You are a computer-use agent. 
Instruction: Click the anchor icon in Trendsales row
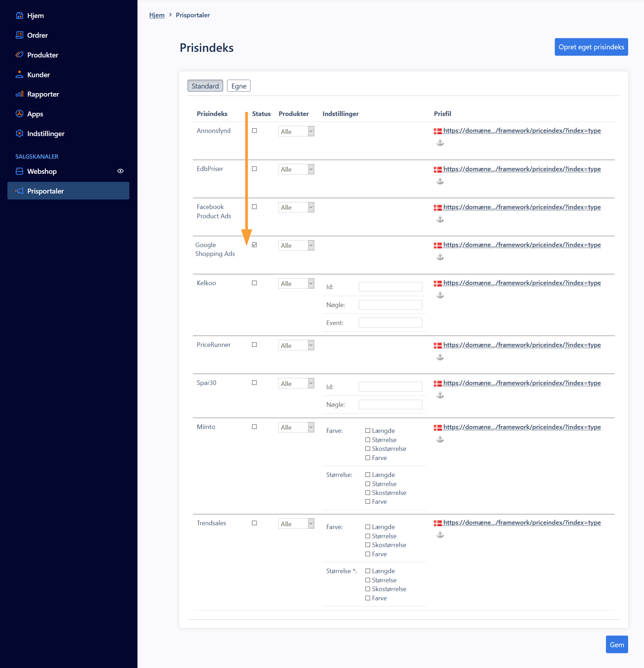440,535
